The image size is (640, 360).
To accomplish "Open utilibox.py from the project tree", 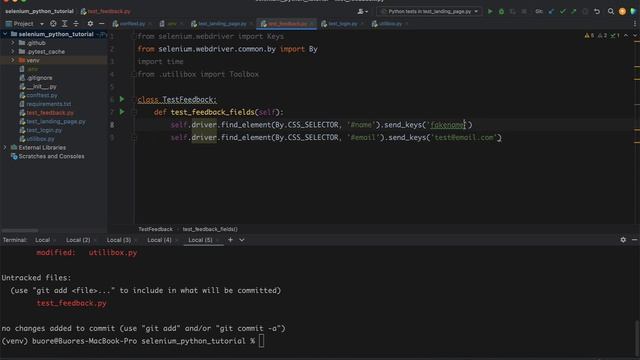I will (40, 139).
